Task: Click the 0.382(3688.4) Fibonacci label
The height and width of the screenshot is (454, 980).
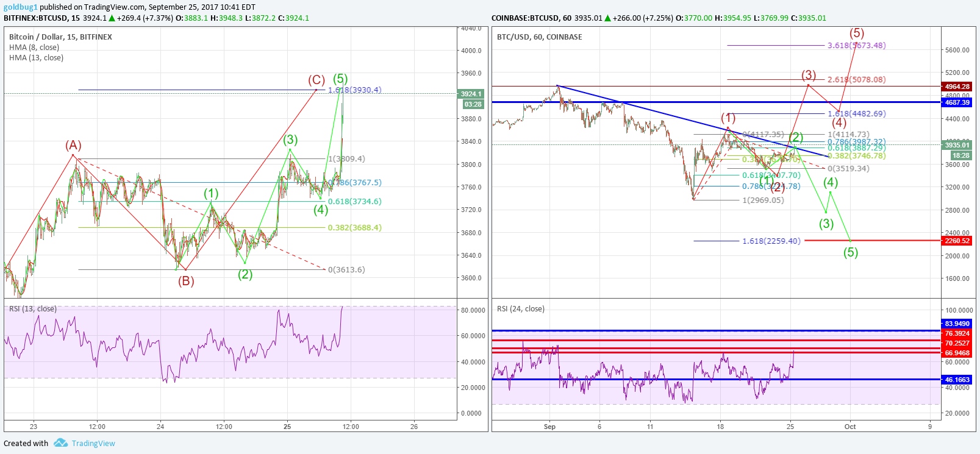Action: tap(355, 227)
